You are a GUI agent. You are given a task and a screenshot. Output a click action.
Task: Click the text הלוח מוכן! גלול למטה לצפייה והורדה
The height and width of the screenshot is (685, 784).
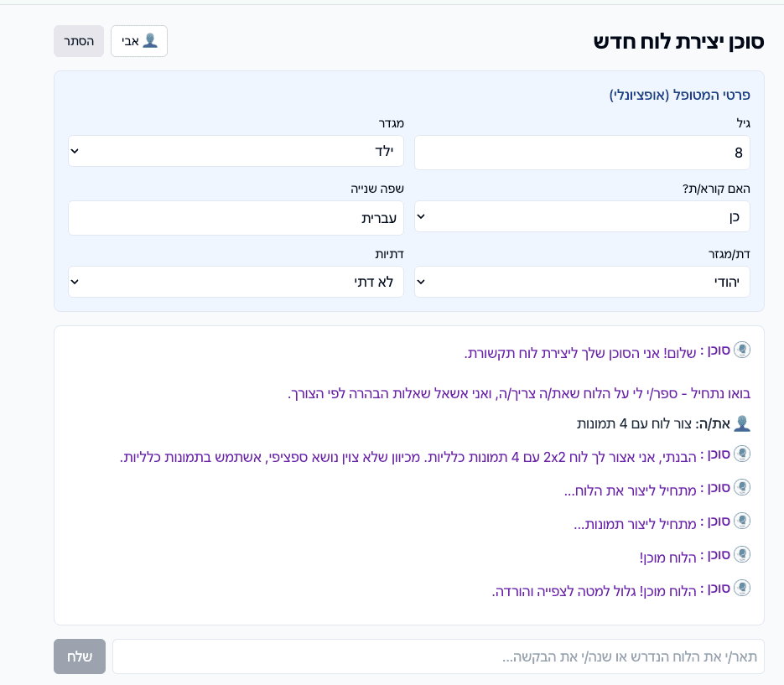(594, 591)
